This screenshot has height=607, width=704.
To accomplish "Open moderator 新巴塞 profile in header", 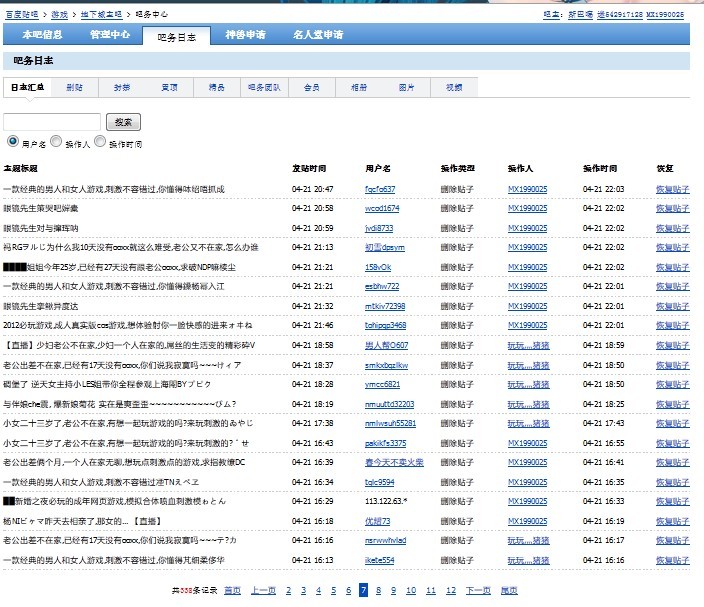I will [581, 14].
